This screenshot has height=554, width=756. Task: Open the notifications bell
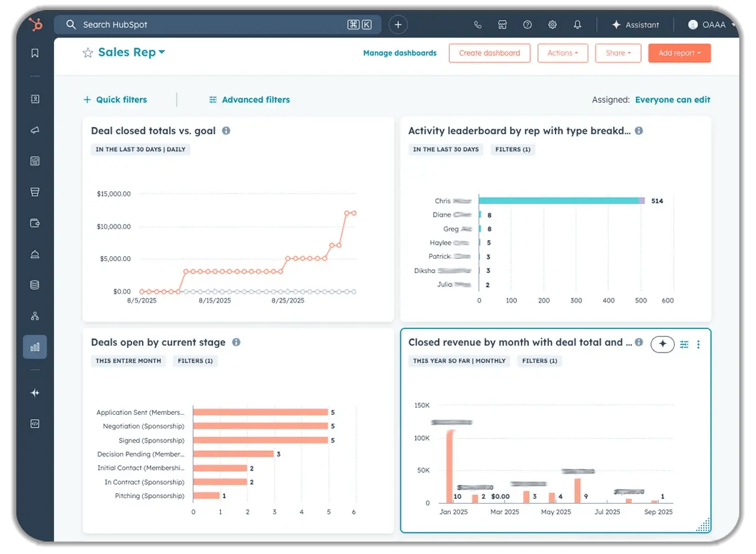(x=577, y=24)
